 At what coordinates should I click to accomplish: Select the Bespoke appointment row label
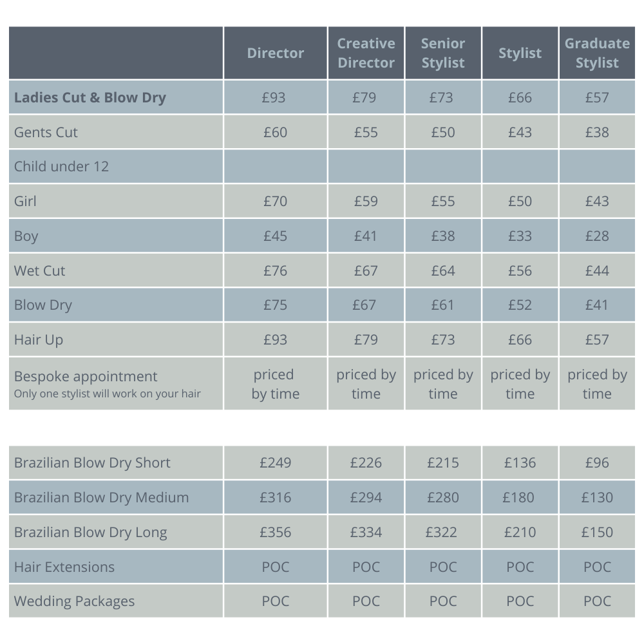[x=86, y=377]
